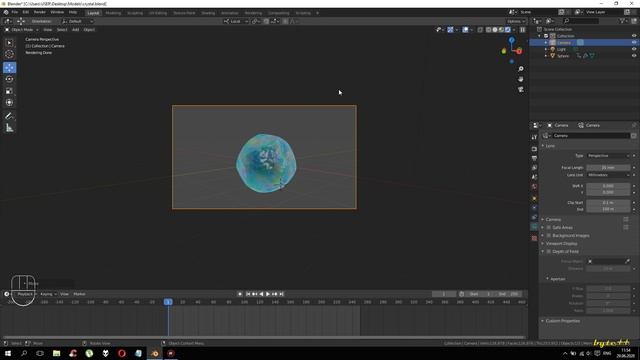Open the World properties tab
Image resolution: width=640 pixels, height=360 pixels.
coord(534,187)
